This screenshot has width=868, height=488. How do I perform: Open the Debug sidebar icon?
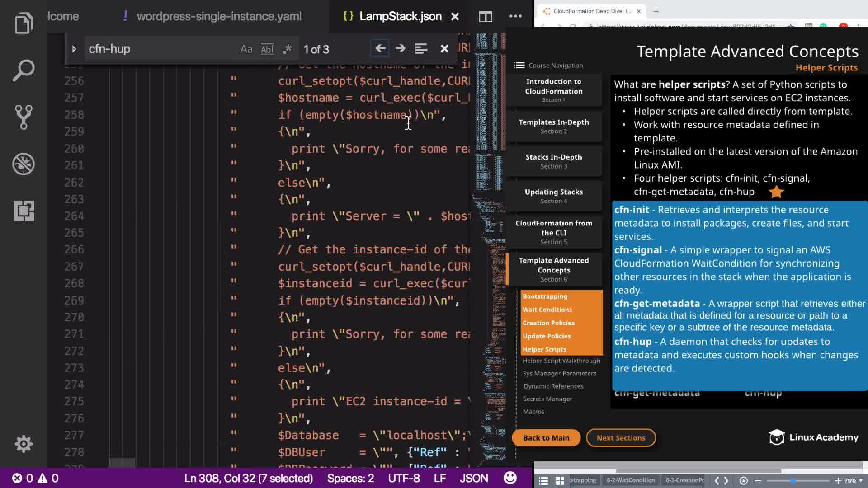pyautogui.click(x=24, y=164)
